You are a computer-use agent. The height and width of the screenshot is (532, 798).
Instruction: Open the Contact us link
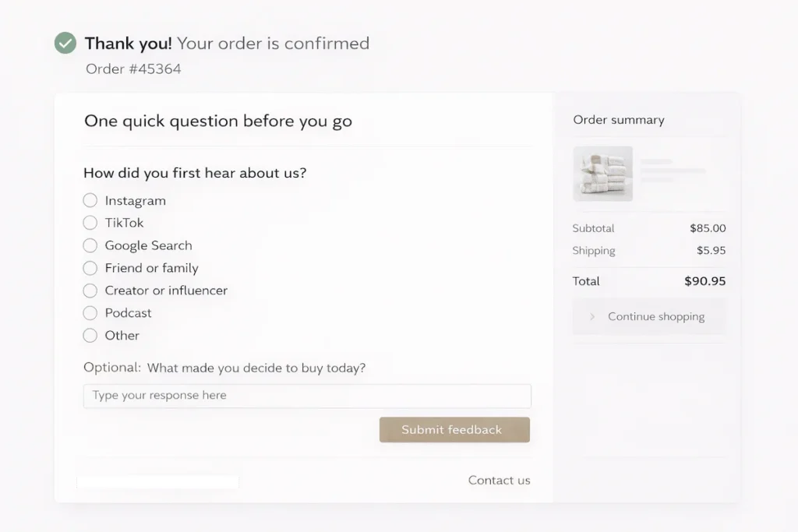click(499, 481)
